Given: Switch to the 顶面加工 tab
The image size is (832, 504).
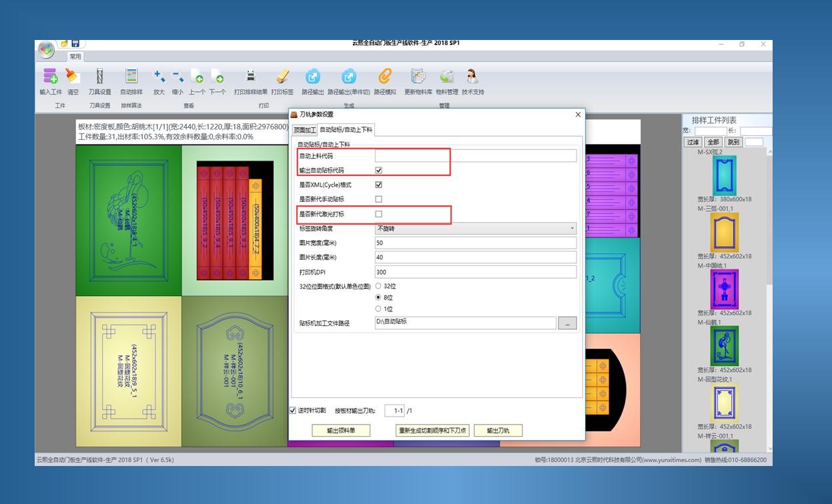Looking at the screenshot, I should [x=305, y=130].
